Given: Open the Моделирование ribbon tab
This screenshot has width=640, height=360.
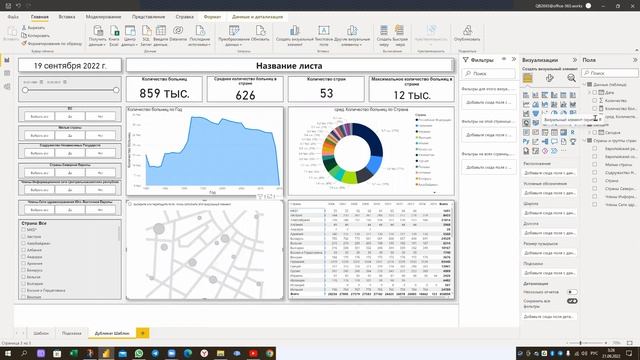Looking at the screenshot, I should [x=103, y=17].
